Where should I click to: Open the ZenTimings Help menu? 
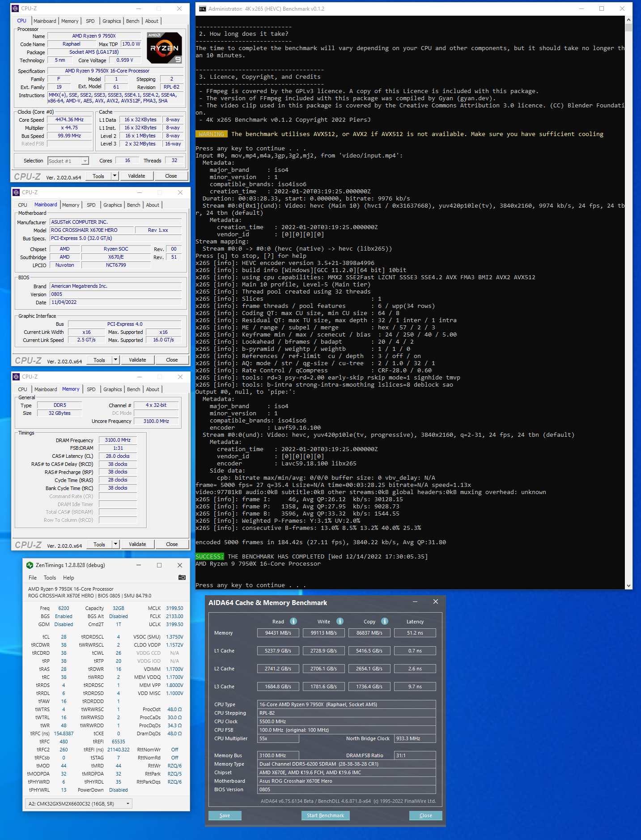point(68,578)
